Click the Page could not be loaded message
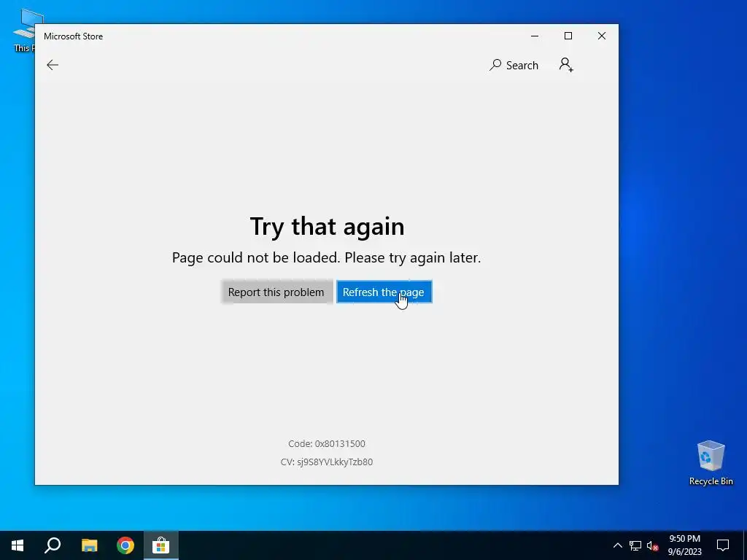The width and height of the screenshot is (747, 560). click(326, 257)
